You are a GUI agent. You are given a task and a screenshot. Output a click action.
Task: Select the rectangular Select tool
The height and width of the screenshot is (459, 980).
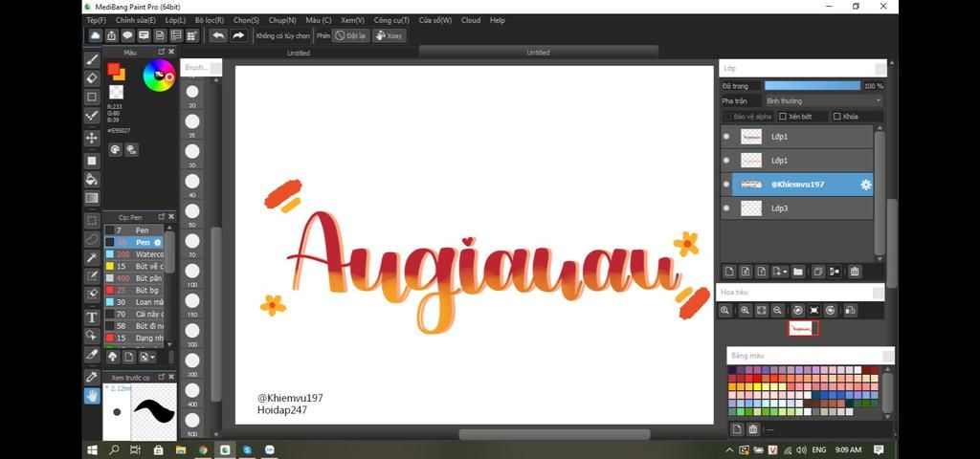point(92,221)
